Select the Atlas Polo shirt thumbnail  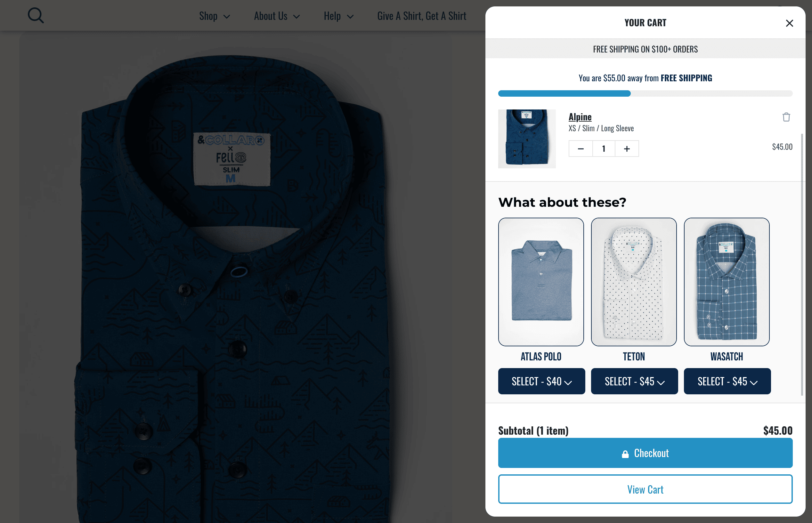541,282
